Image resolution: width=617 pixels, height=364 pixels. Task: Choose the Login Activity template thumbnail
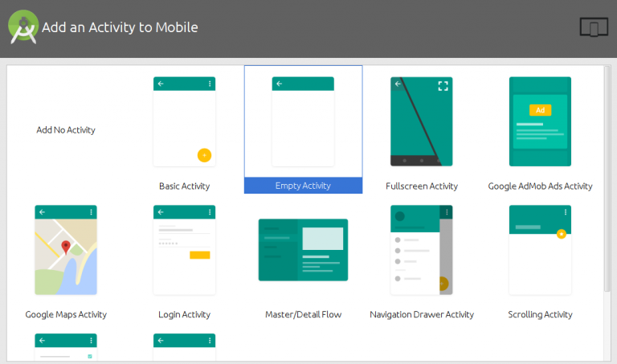tap(184, 250)
